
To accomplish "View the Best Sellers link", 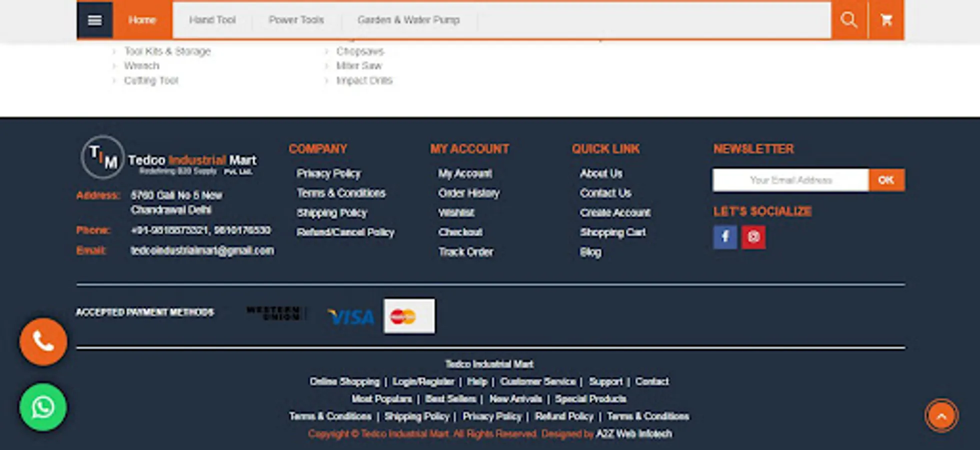I will coord(451,399).
